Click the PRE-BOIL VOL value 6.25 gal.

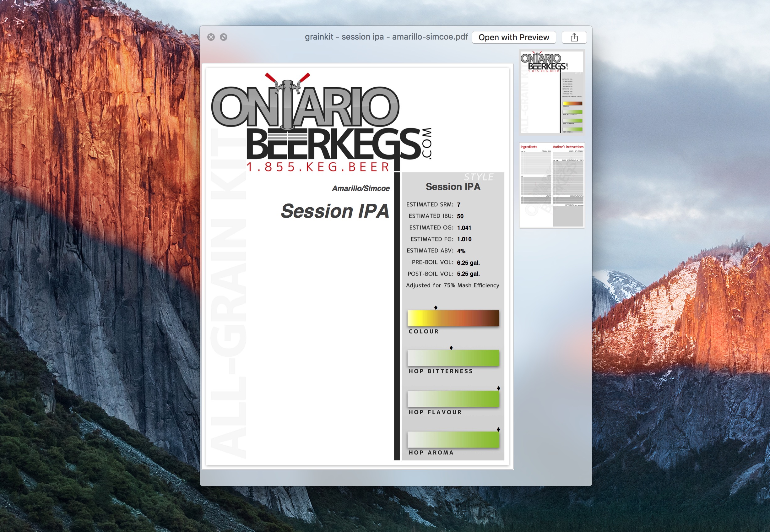[468, 263]
